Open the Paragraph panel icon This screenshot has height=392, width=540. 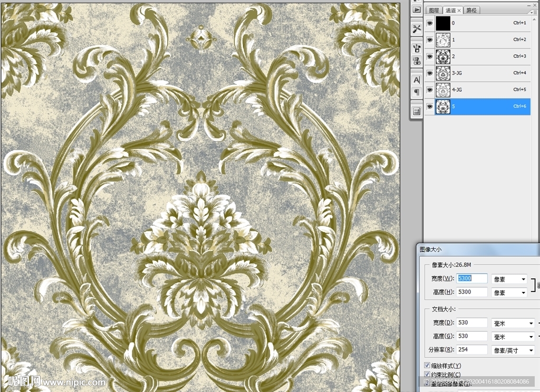[417, 92]
